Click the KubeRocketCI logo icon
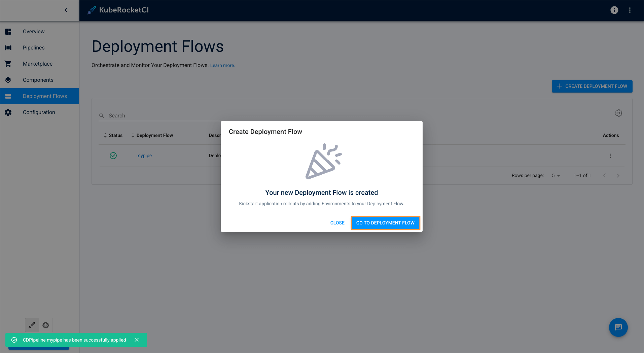644x353 pixels. click(x=91, y=10)
